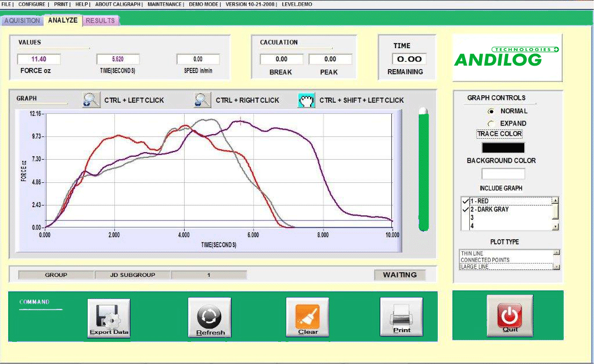Switch to the RESULTS tab
This screenshot has height=364, width=594.
pos(100,21)
